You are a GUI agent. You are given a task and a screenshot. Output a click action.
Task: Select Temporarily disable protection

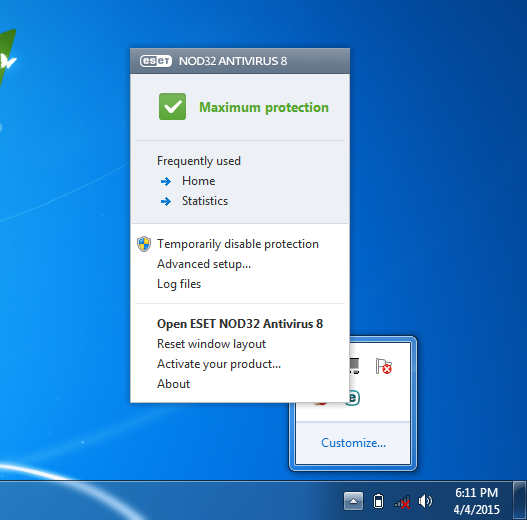238,244
